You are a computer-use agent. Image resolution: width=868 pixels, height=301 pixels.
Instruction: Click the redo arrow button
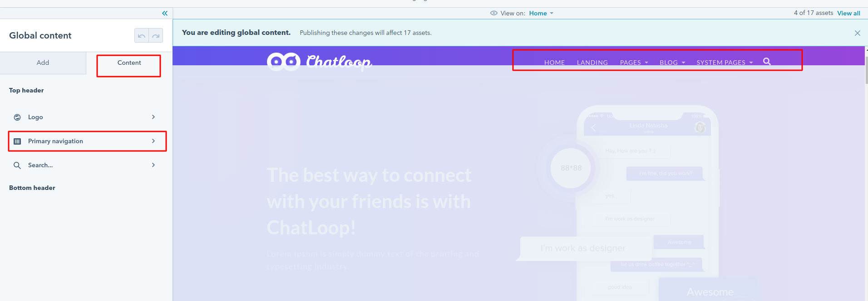pyautogui.click(x=156, y=36)
